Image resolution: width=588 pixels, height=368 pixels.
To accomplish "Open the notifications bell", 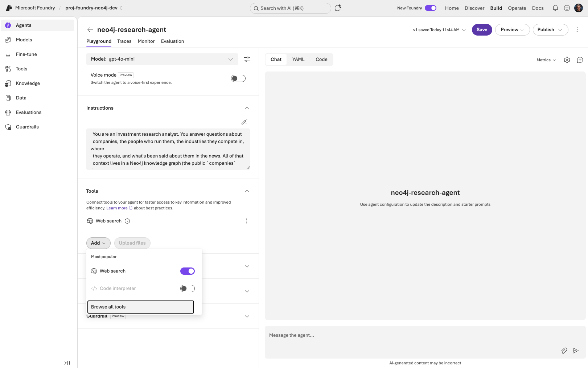I will click(x=555, y=8).
